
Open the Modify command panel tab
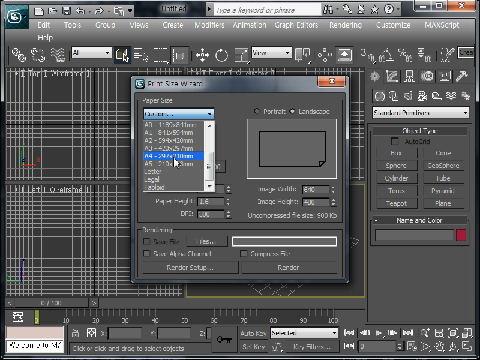click(x=392, y=77)
